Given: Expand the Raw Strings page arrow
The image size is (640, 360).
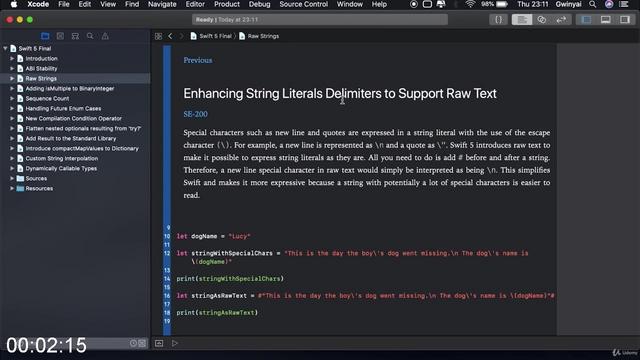Looking at the screenshot, I should 12,78.
